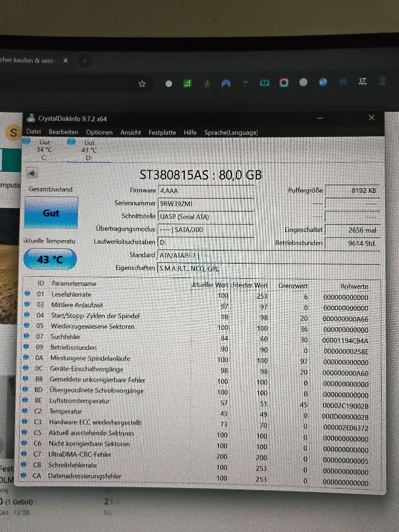Click the Laufwerksbuchstaben field D:

206,242
